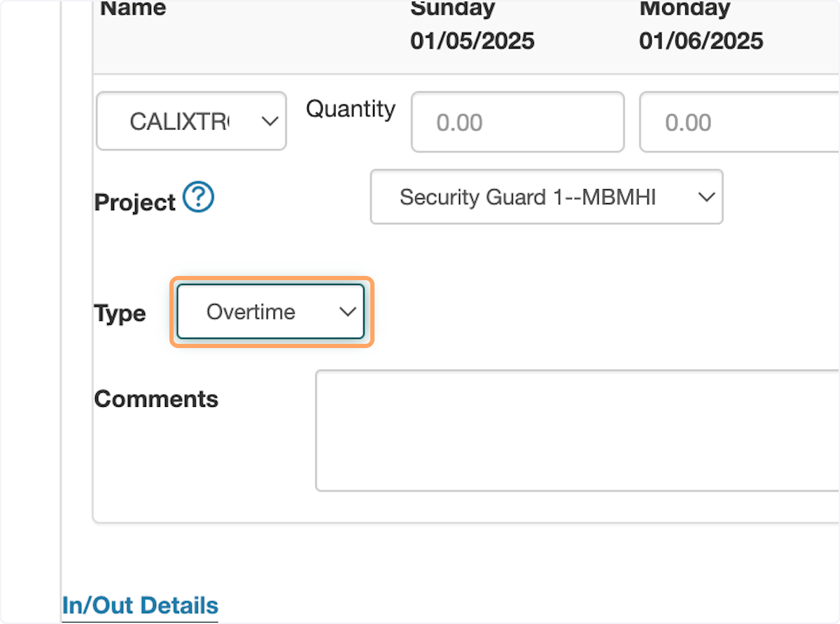Image resolution: width=840 pixels, height=624 pixels.
Task: Click the Comments label
Action: [x=155, y=398]
